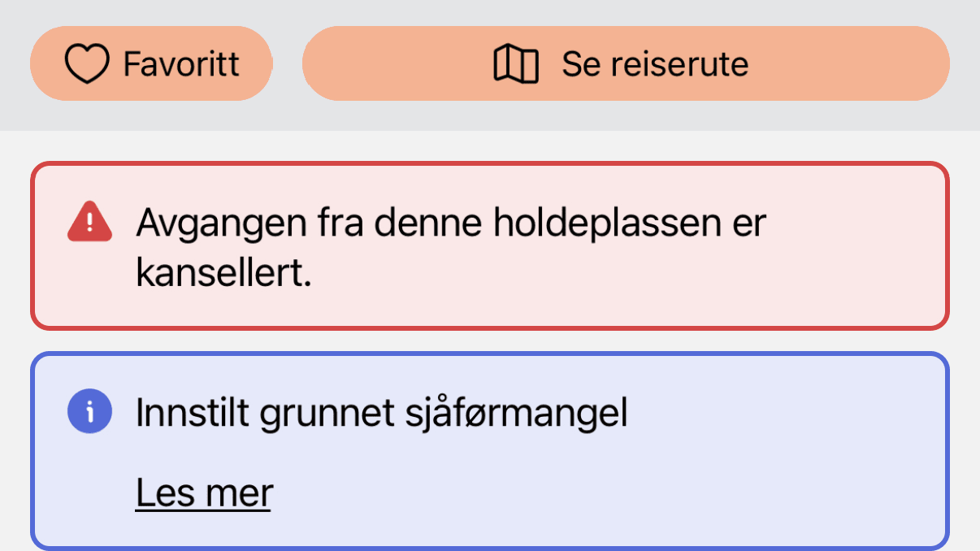Screen dimensions: 980x551
Task: Tap the word kansellert in the warning
Action: click(223, 275)
